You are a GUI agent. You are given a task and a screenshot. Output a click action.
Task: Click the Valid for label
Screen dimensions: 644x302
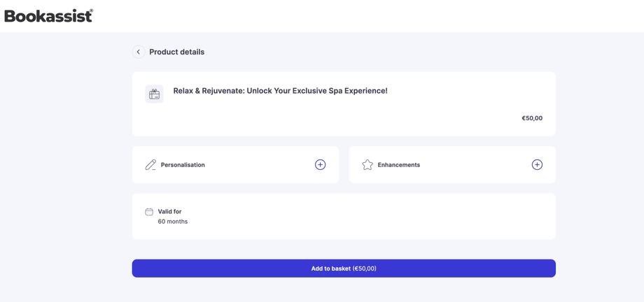[169, 211]
